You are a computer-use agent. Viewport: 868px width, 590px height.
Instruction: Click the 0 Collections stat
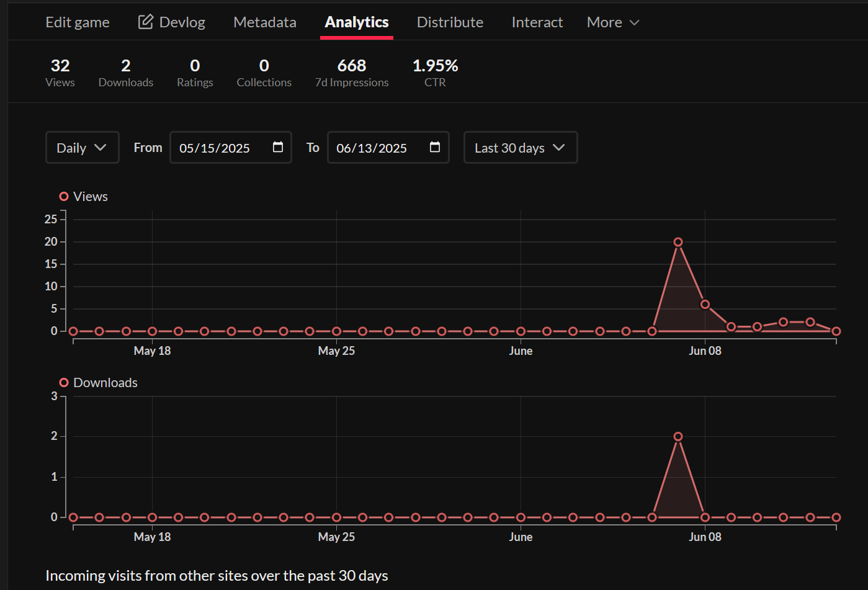[x=264, y=73]
